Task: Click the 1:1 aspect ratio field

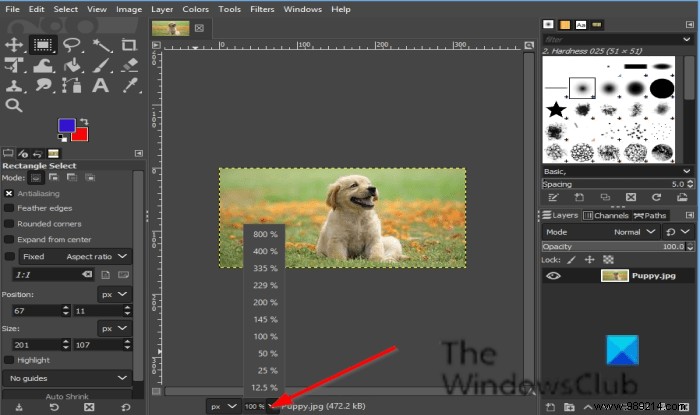Action: (x=54, y=274)
